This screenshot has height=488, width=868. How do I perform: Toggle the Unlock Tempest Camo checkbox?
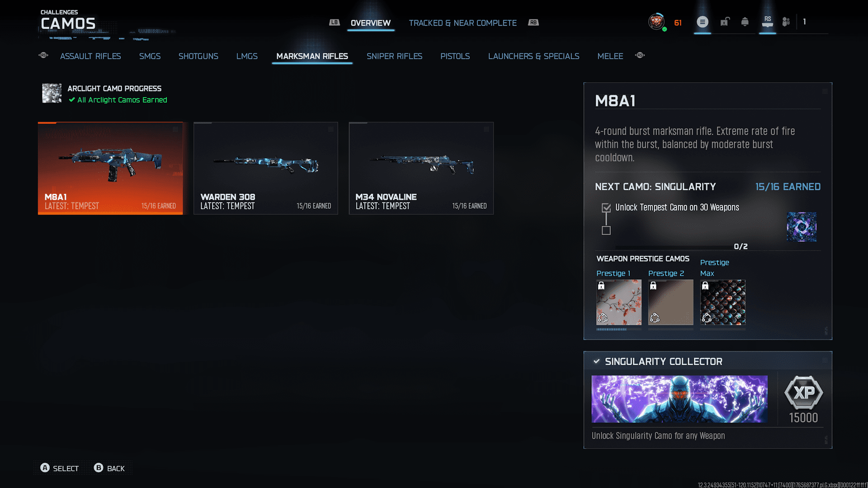pos(606,208)
